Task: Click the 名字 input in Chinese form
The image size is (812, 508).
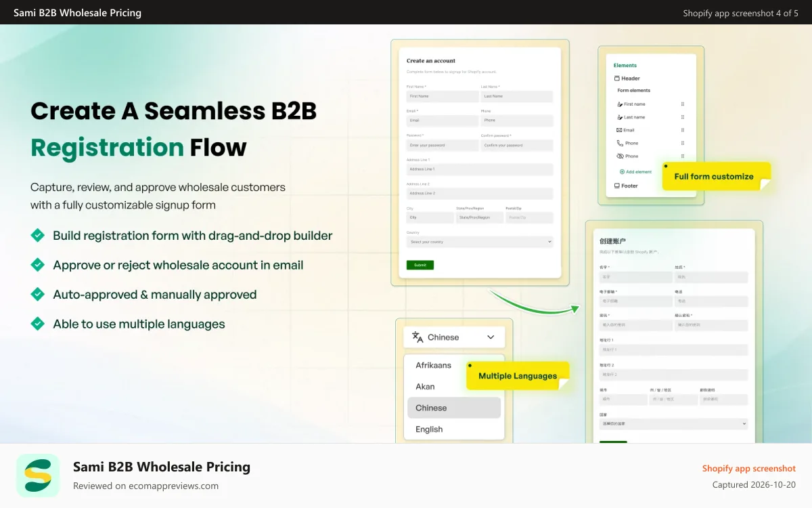Action: click(x=636, y=277)
